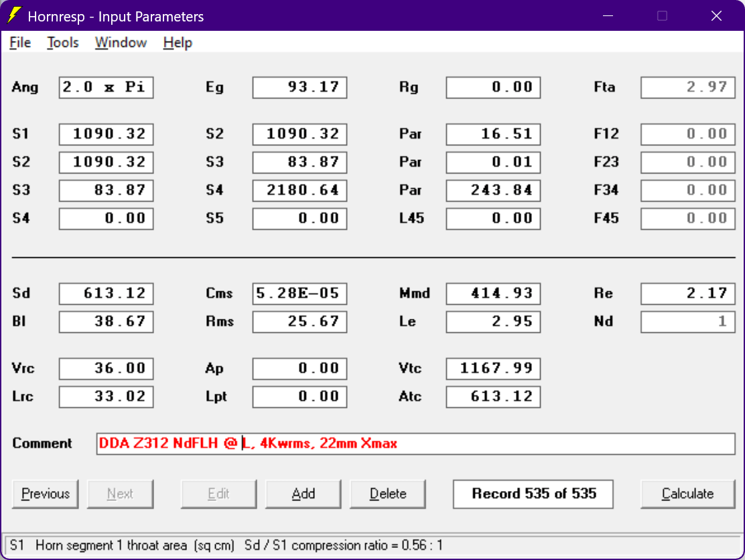
Task: Select the F34 field
Action: (x=688, y=190)
